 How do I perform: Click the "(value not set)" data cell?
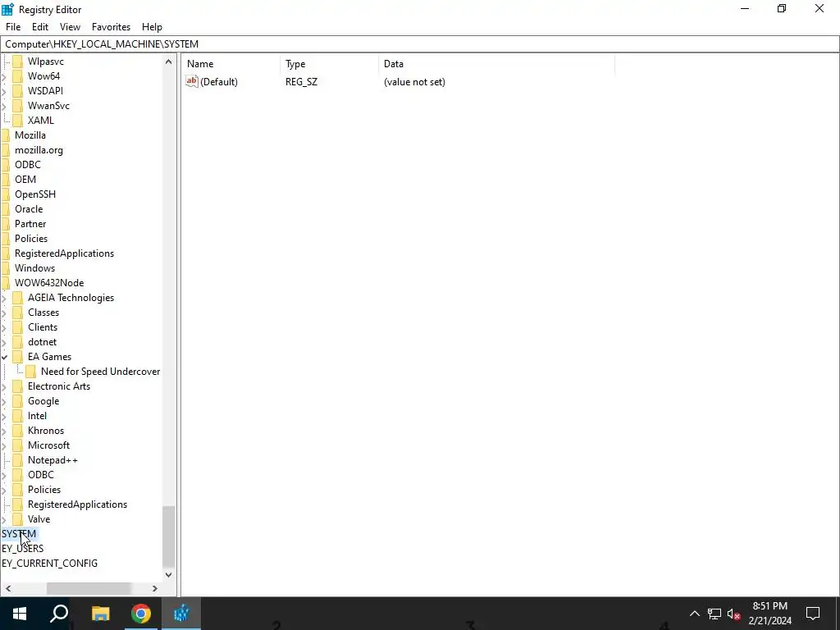pos(414,82)
